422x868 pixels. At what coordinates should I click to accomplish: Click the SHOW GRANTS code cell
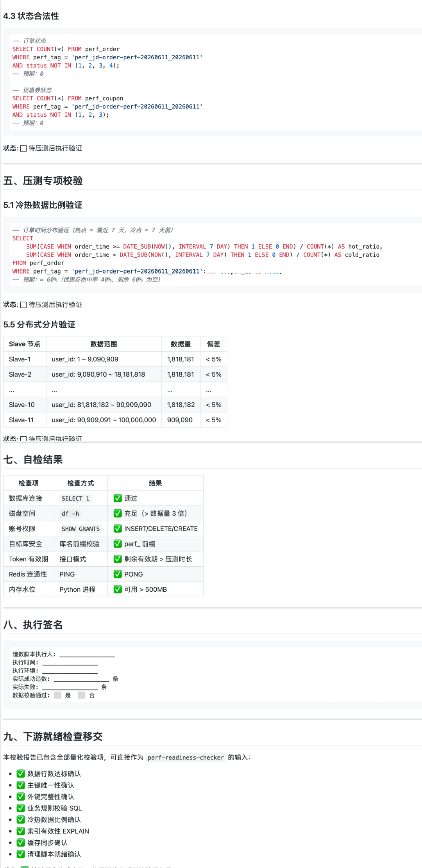coord(81,529)
